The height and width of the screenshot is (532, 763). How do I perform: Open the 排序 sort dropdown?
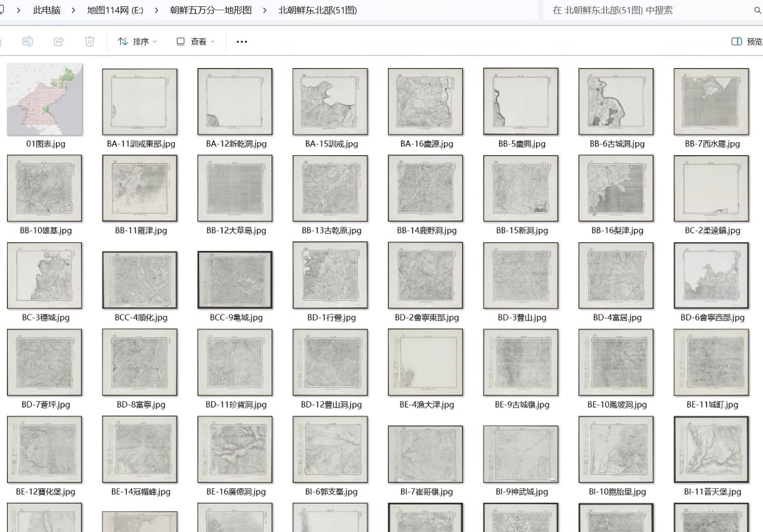pyautogui.click(x=137, y=41)
